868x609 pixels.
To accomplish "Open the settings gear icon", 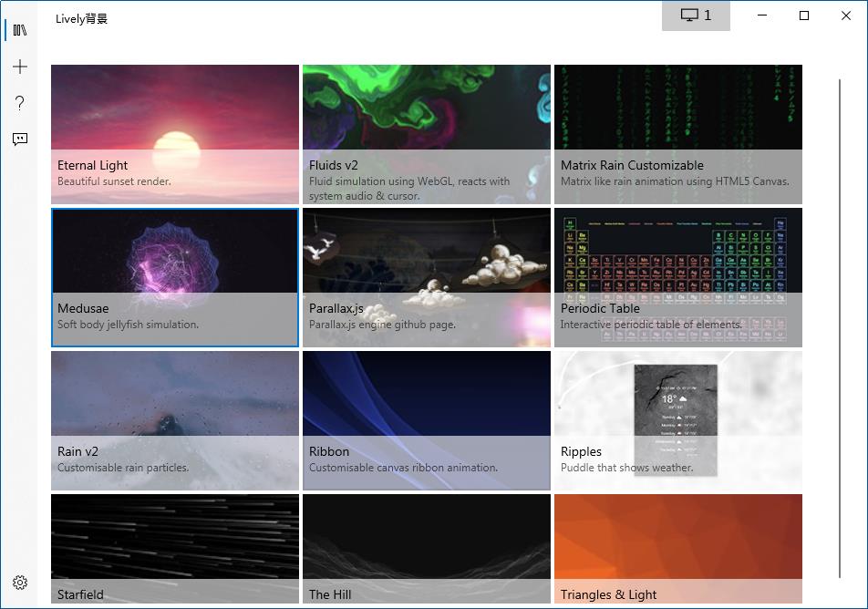I will (x=20, y=583).
